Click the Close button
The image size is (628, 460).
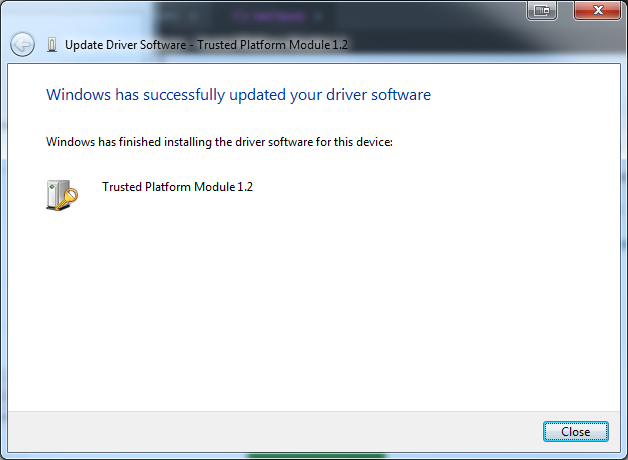[576, 432]
